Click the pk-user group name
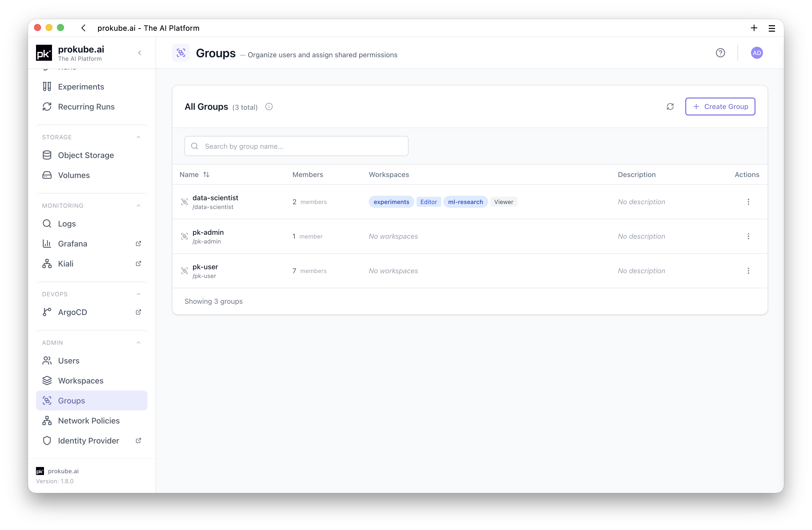Viewport: 812px width, 530px height. [205, 266]
